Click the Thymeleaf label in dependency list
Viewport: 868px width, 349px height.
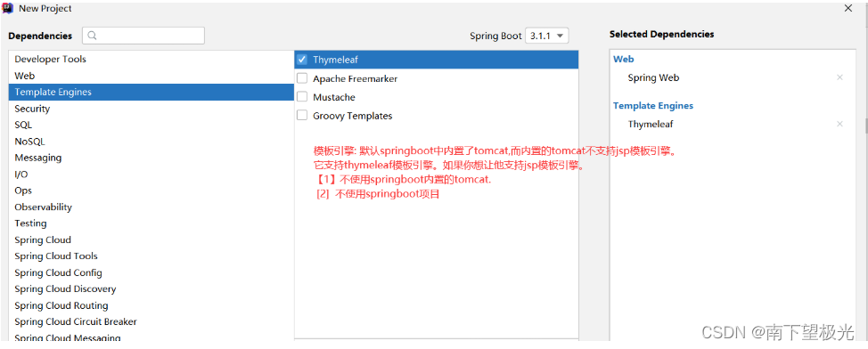335,59
